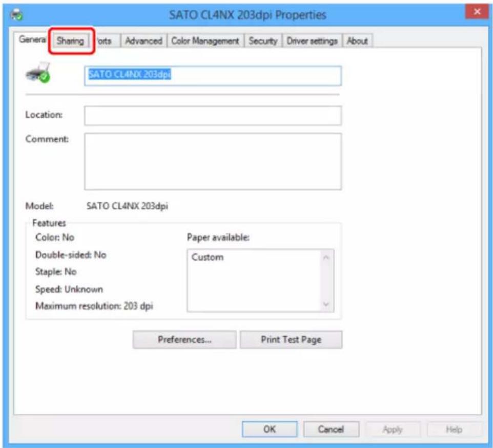Click Print Test Page button

coord(291,339)
